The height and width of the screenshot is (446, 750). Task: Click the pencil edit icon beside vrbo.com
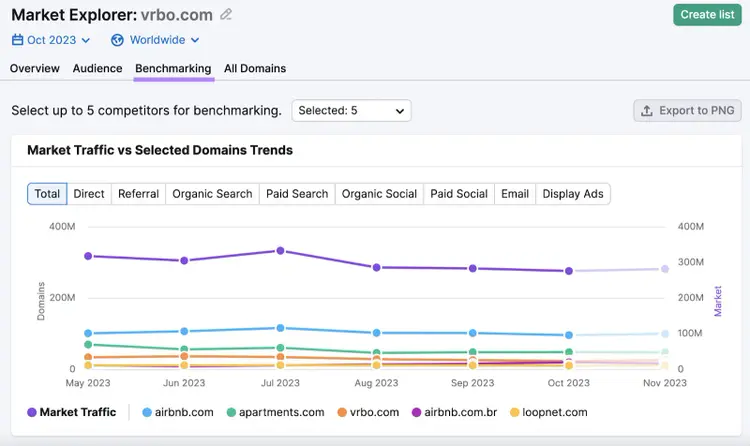coord(226,14)
